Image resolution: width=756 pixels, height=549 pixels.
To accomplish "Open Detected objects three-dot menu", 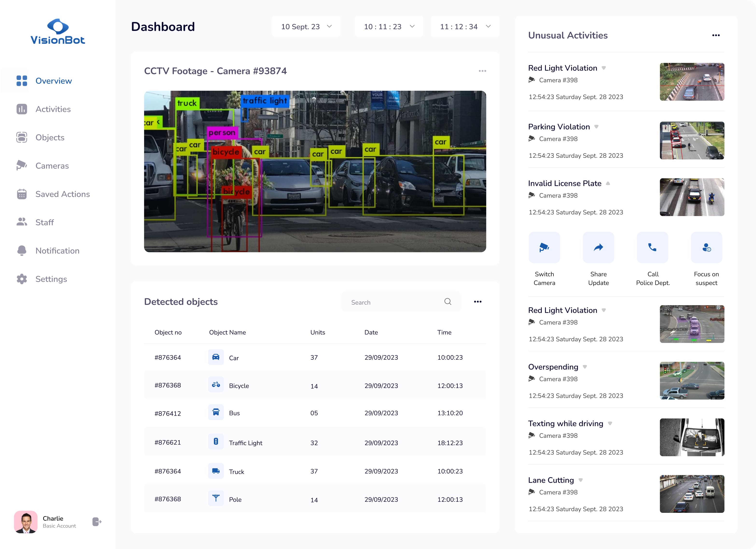I will (x=477, y=302).
